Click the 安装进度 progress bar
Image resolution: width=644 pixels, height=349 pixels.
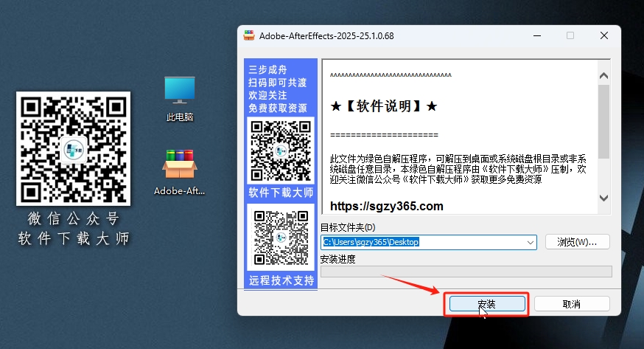[466, 272]
